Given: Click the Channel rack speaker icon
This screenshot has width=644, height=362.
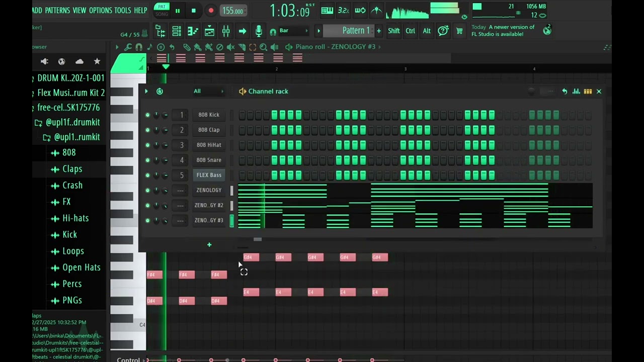Looking at the screenshot, I should pyautogui.click(x=243, y=92).
